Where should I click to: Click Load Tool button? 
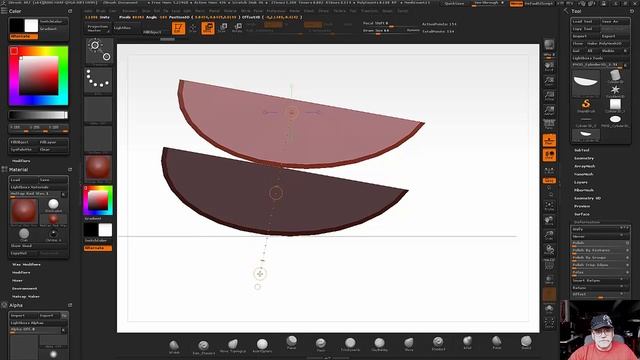(x=585, y=21)
